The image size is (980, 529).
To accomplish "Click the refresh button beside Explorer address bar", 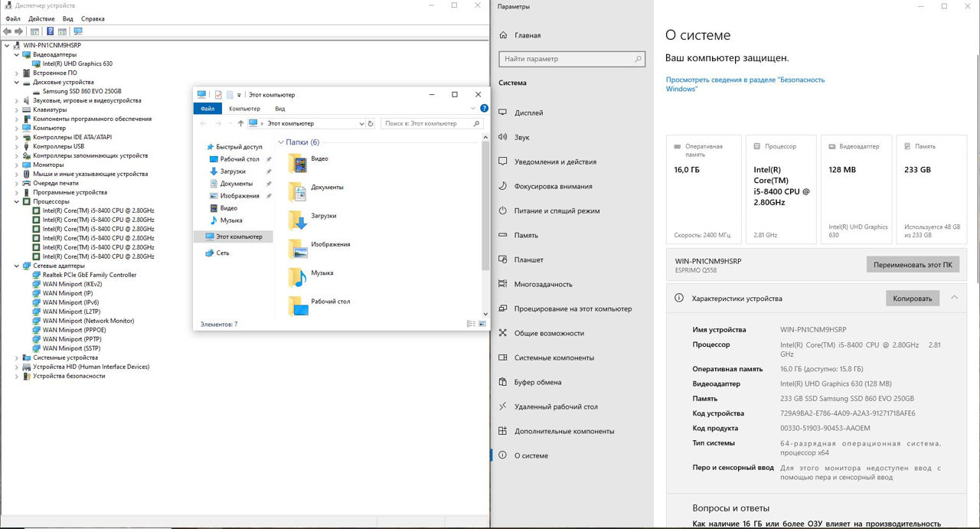I will pyautogui.click(x=371, y=123).
